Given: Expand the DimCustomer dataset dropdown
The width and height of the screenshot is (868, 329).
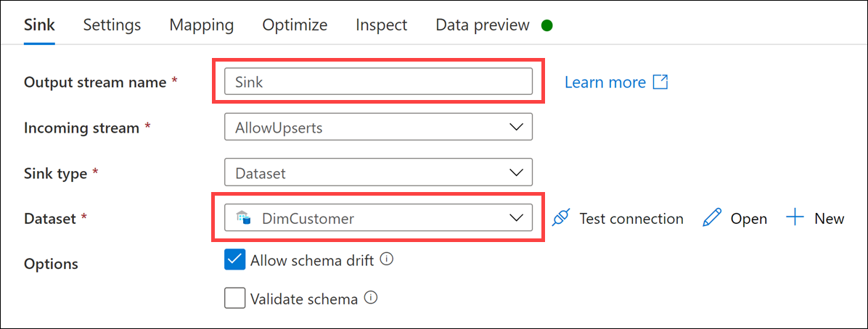Looking at the screenshot, I should coord(379,218).
